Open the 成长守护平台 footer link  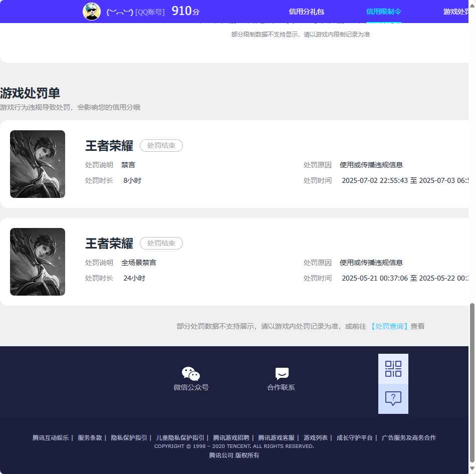pos(355,437)
